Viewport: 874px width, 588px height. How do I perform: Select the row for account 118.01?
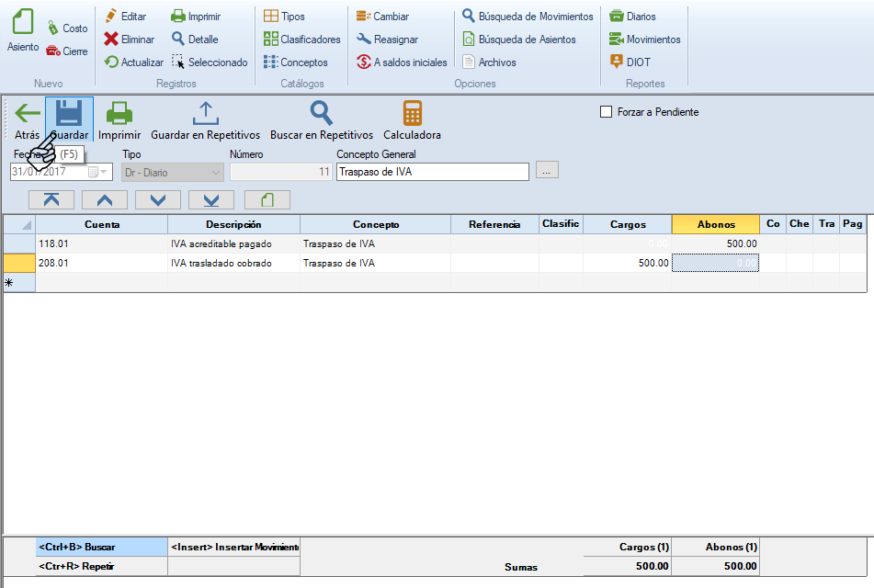19,243
